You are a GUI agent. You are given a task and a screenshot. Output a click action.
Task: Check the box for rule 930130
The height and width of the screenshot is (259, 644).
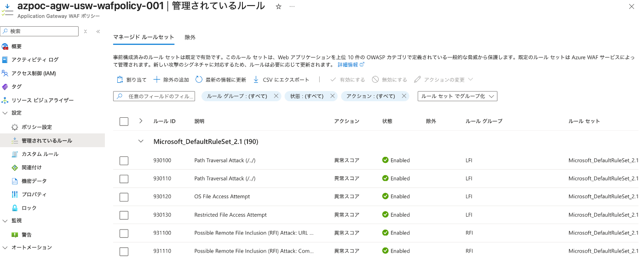point(124,215)
